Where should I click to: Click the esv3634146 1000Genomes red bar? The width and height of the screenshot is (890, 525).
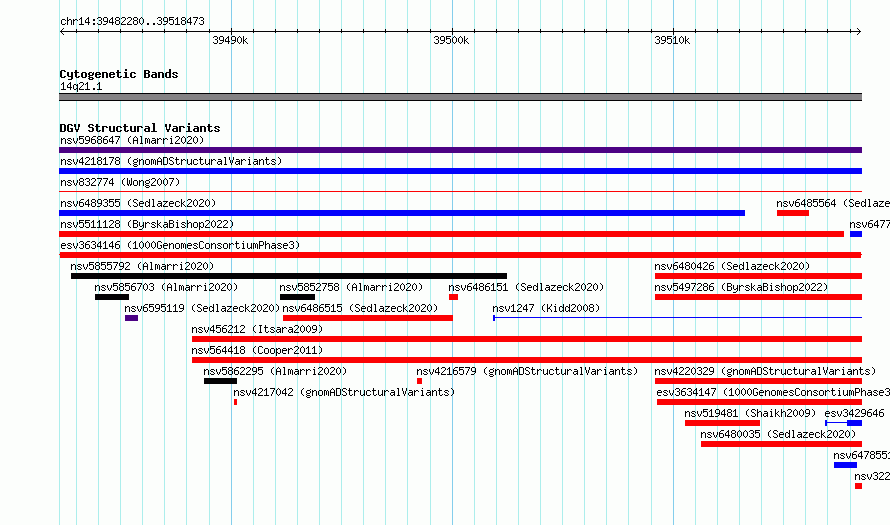coord(460,255)
